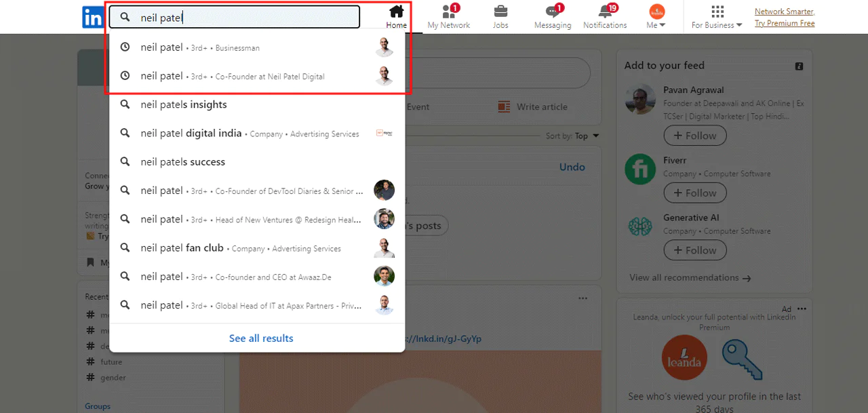The width and height of the screenshot is (868, 413).
Task: Choose the neil patels insights suggestion
Action: 257,104
